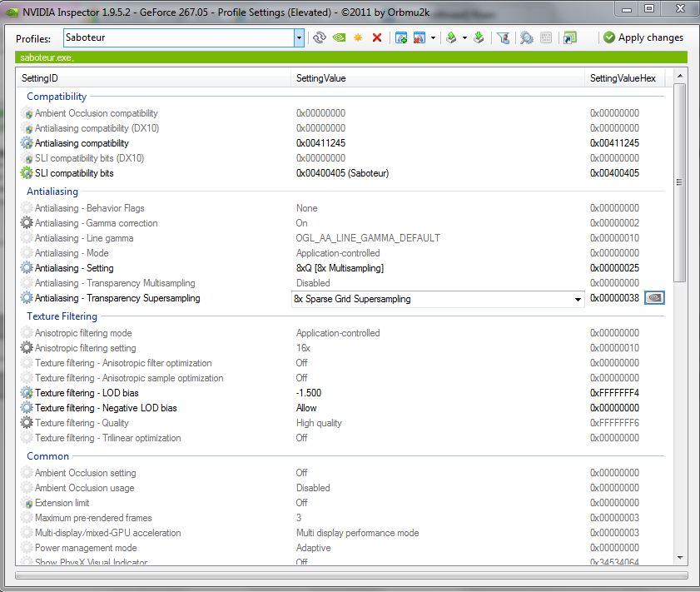Add an application to the profile

[x=401, y=38]
